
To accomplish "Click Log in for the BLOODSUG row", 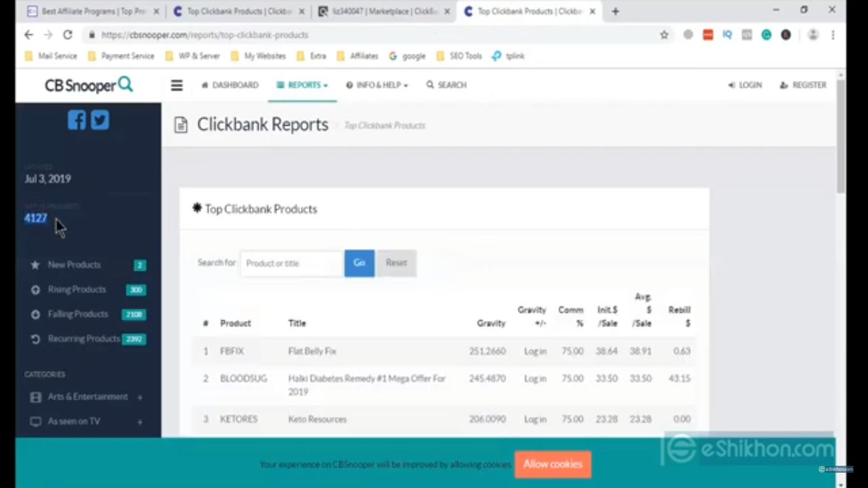I will (534, 378).
